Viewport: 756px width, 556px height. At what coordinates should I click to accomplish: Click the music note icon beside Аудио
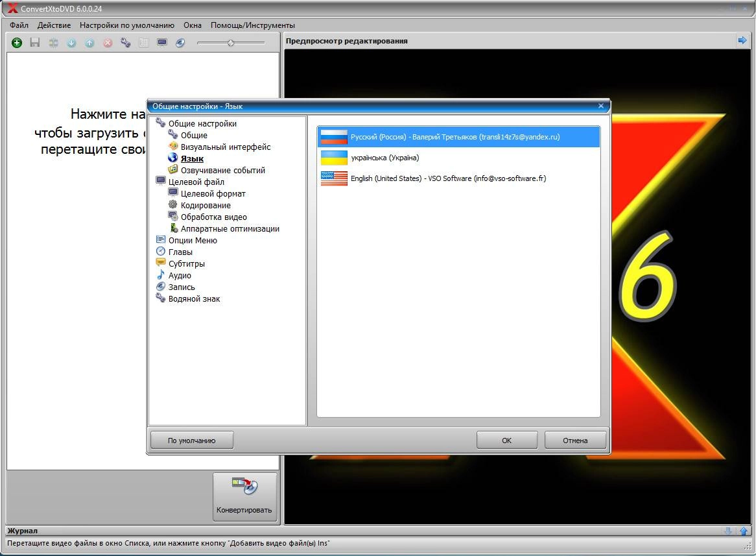tap(161, 274)
